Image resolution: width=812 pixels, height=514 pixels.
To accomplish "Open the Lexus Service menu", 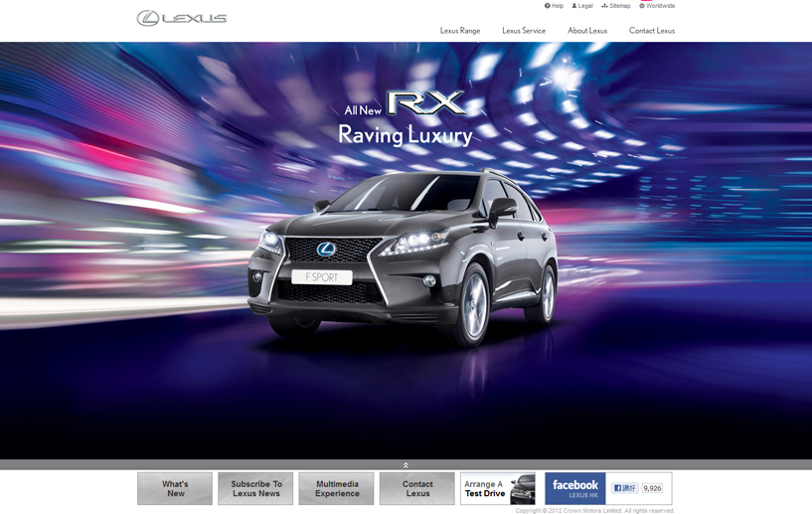I will [x=524, y=31].
